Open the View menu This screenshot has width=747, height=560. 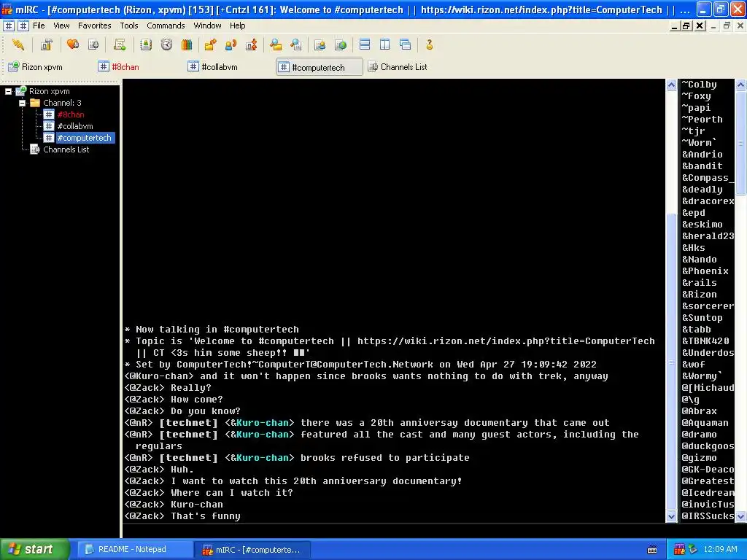(x=61, y=26)
